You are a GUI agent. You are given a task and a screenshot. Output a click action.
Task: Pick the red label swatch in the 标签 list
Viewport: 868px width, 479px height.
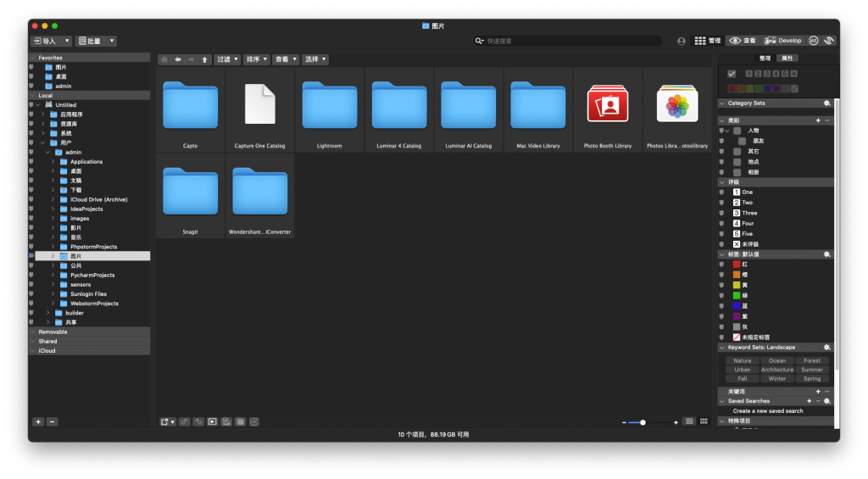[x=737, y=265]
